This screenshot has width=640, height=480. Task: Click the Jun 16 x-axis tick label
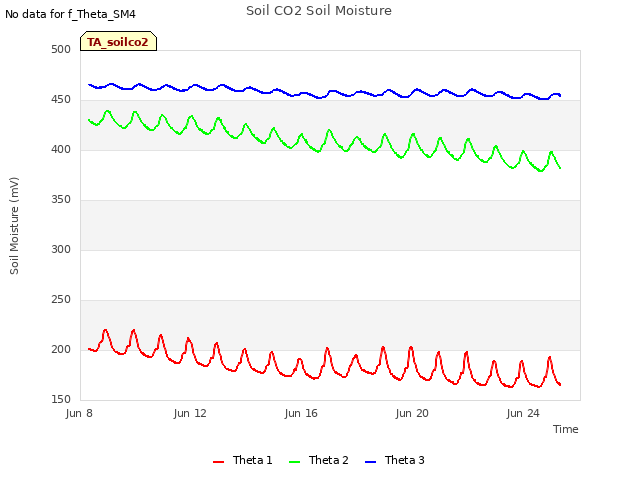pos(301,413)
